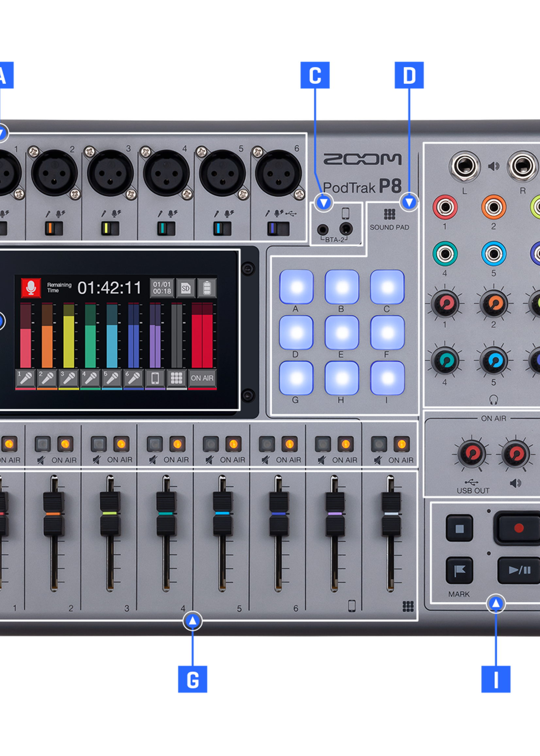The height and width of the screenshot is (756, 540).
Task: Tap the 01:42:11 remaining time readout
Action: click(110, 288)
